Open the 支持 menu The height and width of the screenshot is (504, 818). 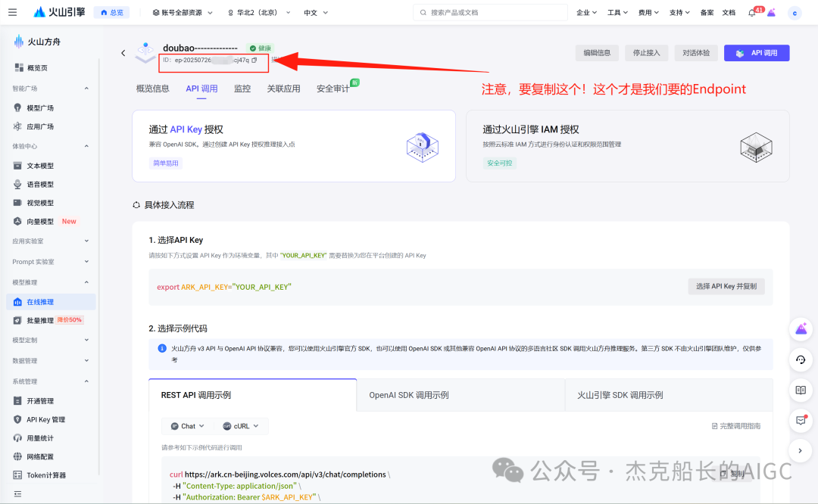click(x=679, y=13)
